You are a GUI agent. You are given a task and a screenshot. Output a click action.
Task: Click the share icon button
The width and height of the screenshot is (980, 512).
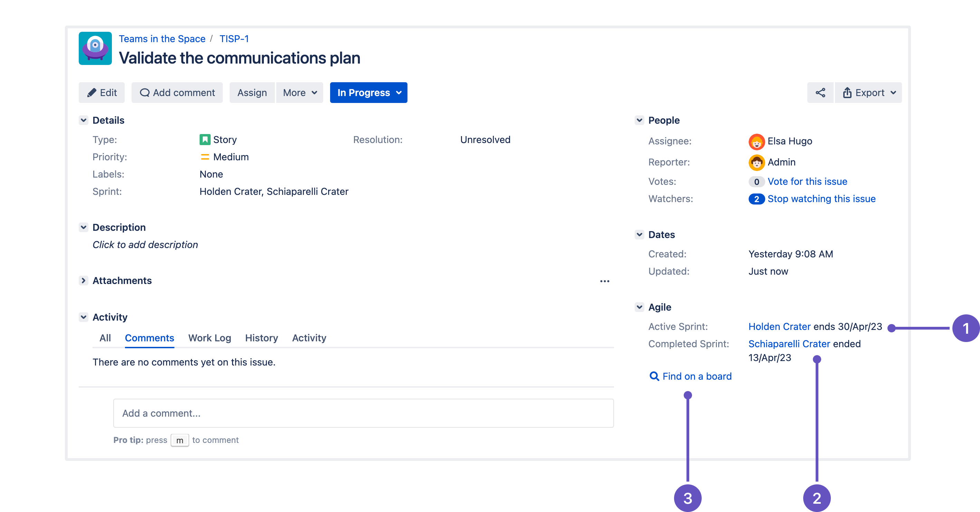(820, 93)
